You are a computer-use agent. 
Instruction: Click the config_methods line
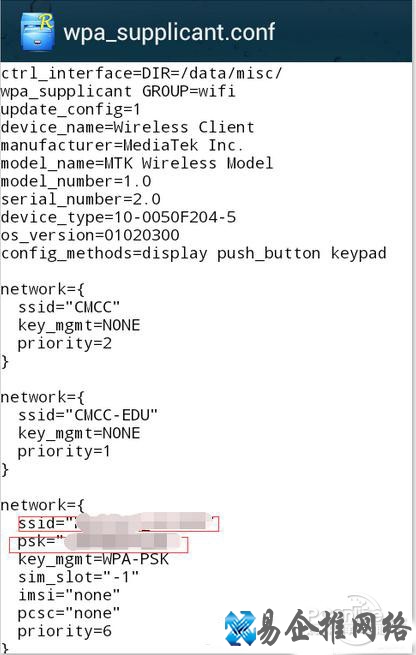coord(193,254)
